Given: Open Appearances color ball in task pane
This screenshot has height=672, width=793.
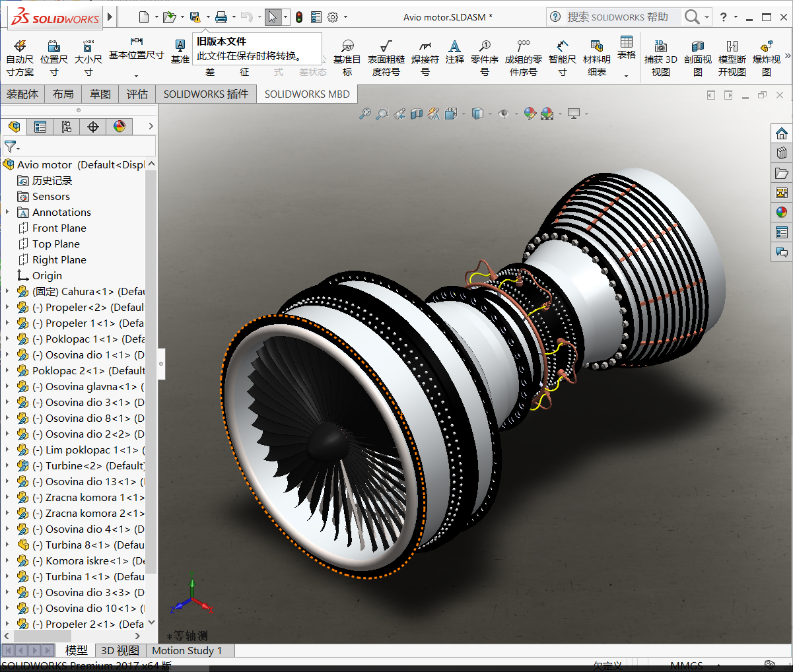Looking at the screenshot, I should pyautogui.click(x=782, y=213).
